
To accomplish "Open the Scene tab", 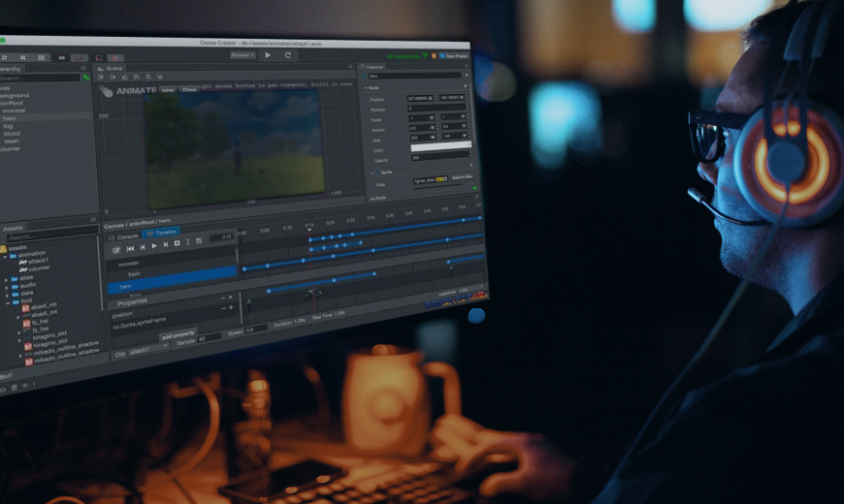I will (111, 68).
